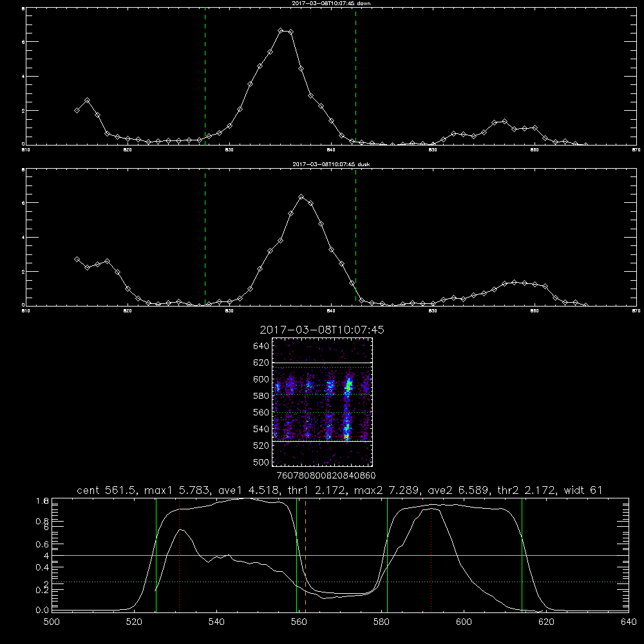This screenshot has width=644, height=644.
Task: Click the first diamond marker of the dusk curve
Action: (77, 260)
